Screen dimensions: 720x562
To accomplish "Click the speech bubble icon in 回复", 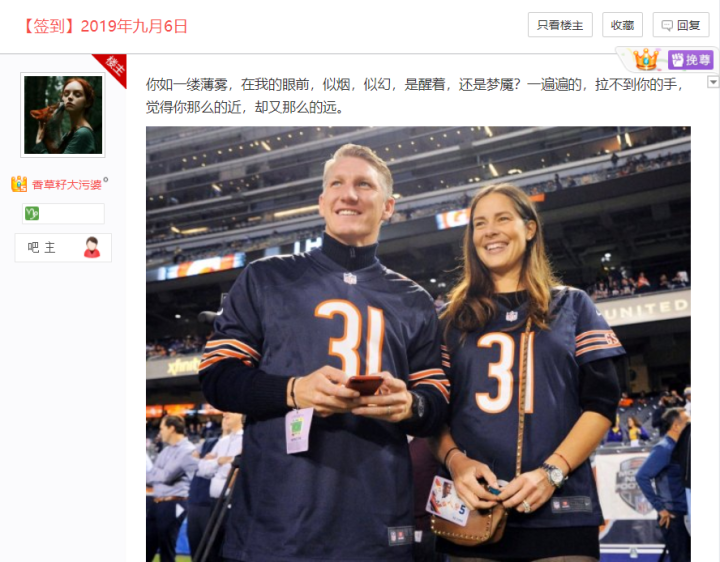I will coord(667,25).
